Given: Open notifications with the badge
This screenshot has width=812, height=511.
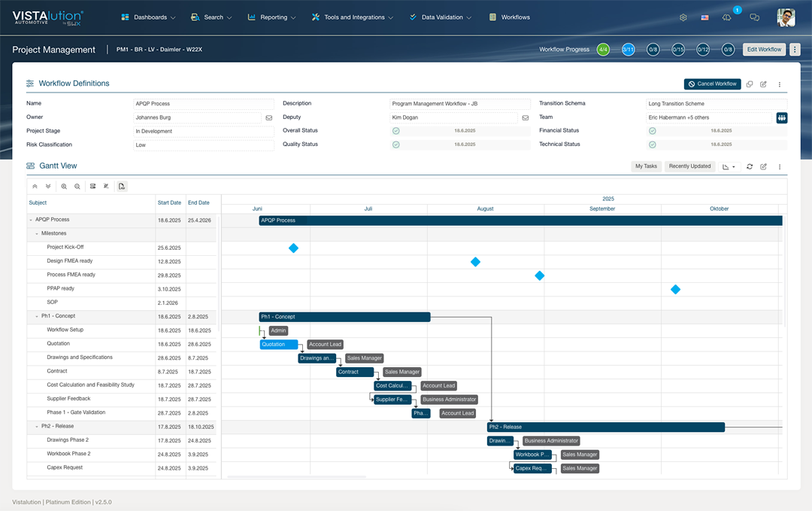Looking at the screenshot, I should pyautogui.click(x=726, y=17).
